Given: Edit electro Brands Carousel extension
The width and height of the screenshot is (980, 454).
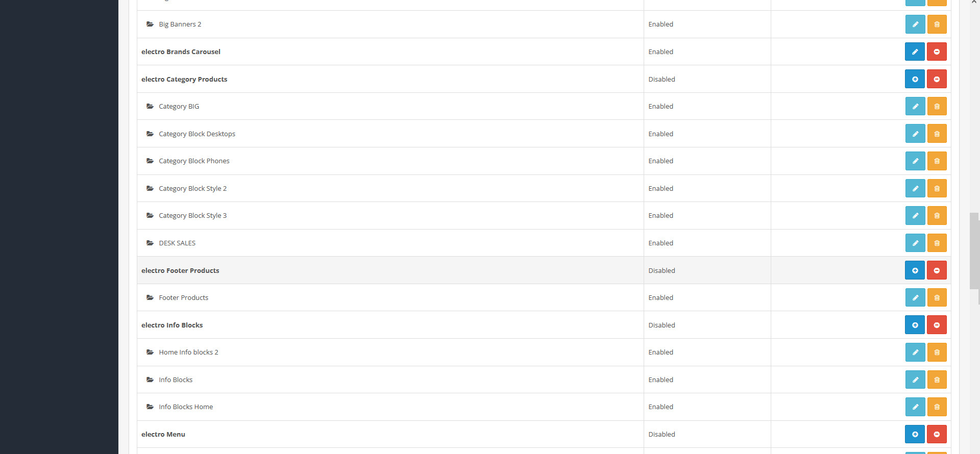Looking at the screenshot, I should point(915,52).
